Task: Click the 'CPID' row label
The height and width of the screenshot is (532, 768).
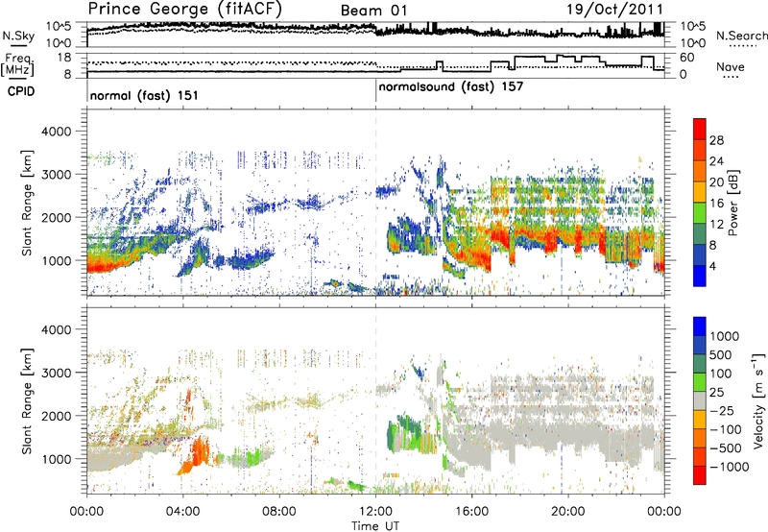Action: [21, 91]
